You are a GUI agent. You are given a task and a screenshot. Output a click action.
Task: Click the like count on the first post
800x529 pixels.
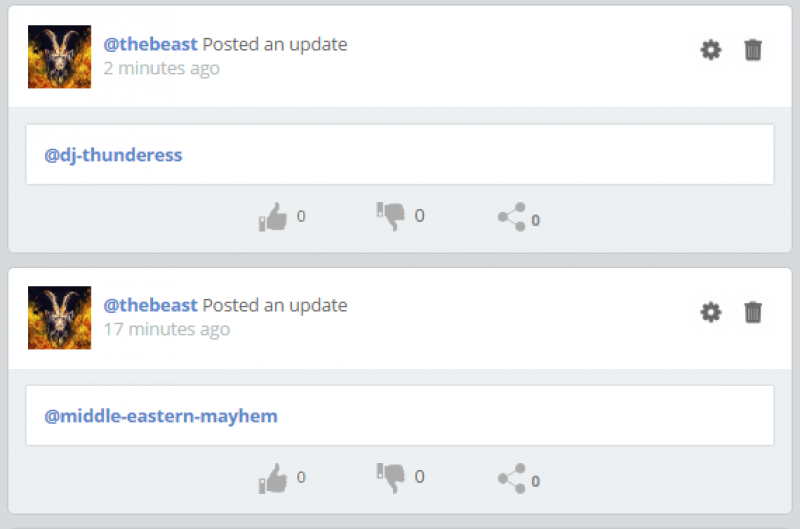click(301, 216)
